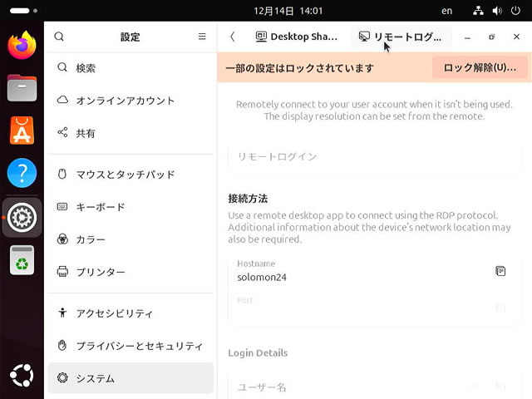Click the リモートログイン switch row
This screenshot has width=532, height=399.
pyautogui.click(x=374, y=157)
